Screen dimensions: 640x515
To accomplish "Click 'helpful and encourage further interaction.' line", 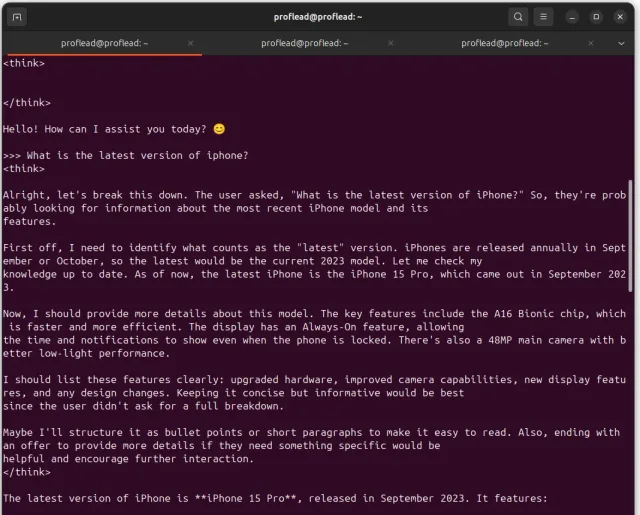I will tap(128, 459).
